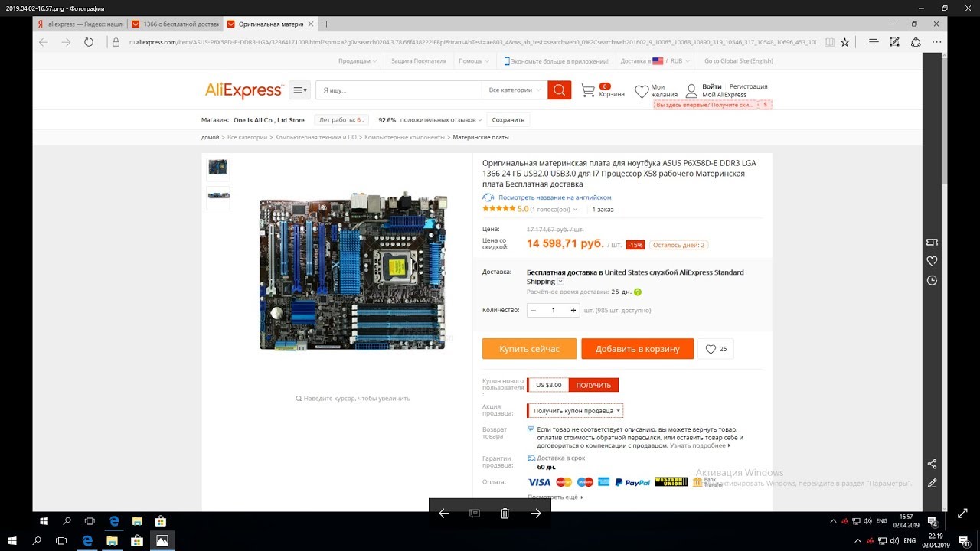Click the Купить сейчас button

pos(529,349)
